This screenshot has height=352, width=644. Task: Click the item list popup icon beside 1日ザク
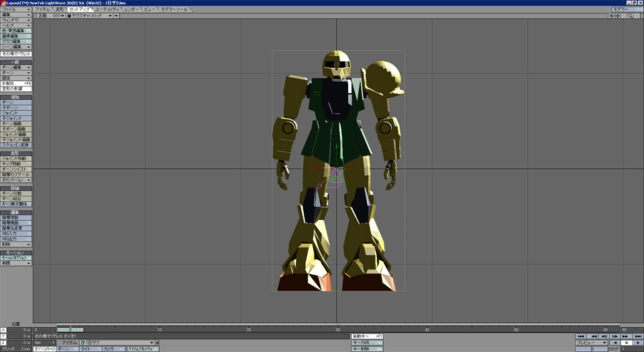[157, 343]
